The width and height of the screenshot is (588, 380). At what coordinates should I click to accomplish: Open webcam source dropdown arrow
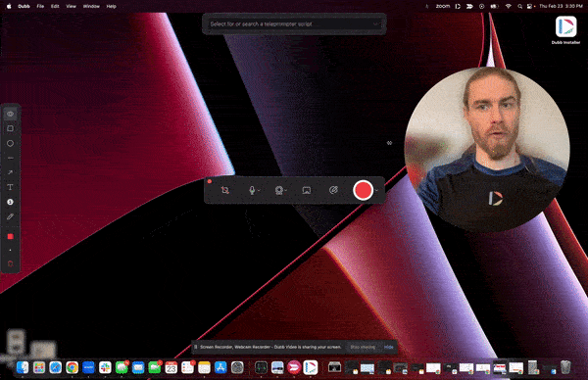pyautogui.click(x=286, y=190)
